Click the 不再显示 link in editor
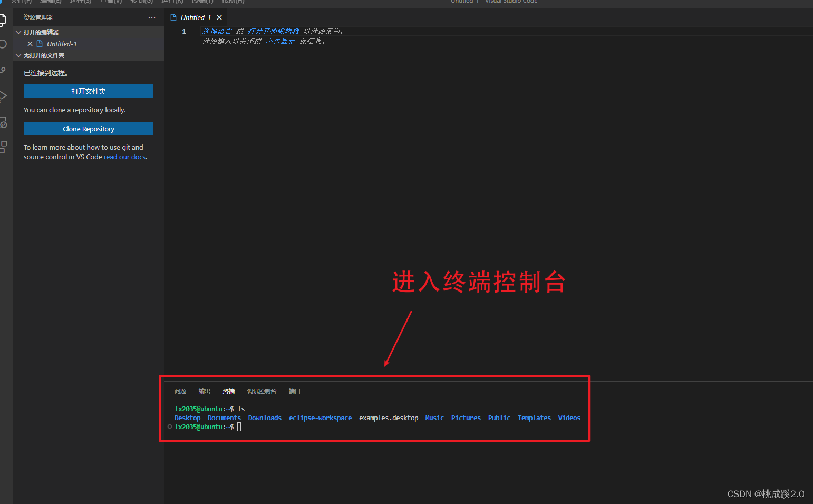Image resolution: width=813 pixels, height=504 pixels. pos(280,41)
